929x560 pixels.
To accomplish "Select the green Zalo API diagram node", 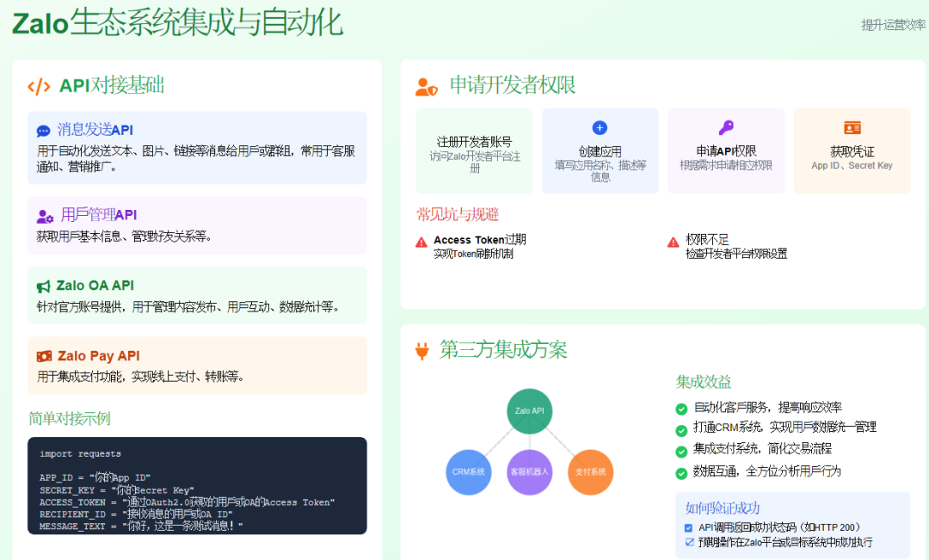I will click(528, 411).
